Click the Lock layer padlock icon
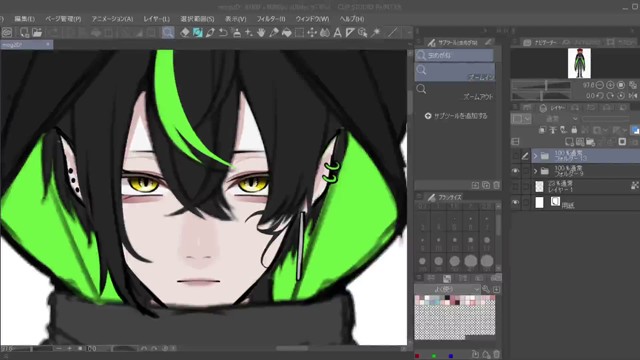 point(574,130)
